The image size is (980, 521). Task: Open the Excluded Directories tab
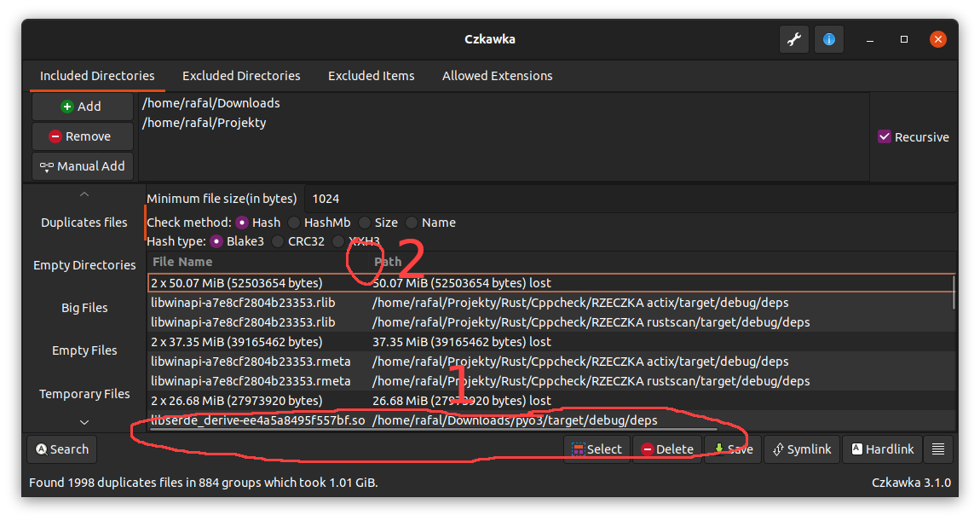pyautogui.click(x=241, y=76)
